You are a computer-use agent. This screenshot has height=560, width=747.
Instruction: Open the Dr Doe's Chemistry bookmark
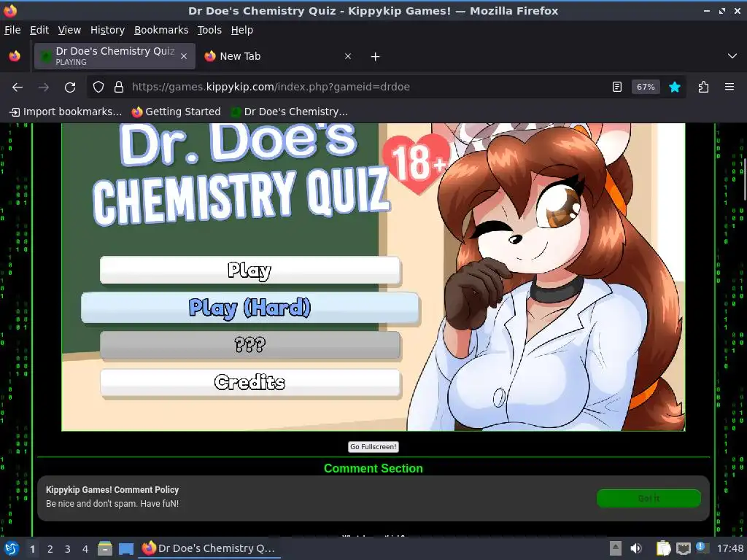(290, 112)
